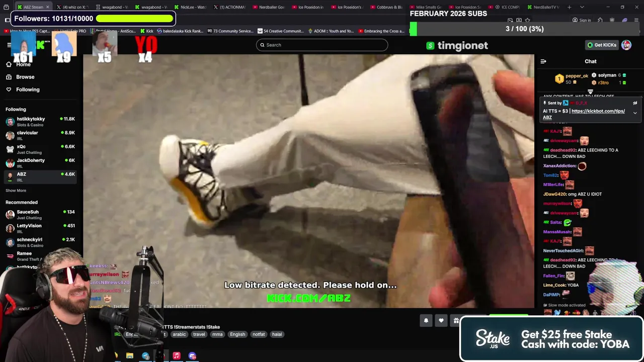Screen dimensions: 644x362
Task: Open clavicular channel in Following list
Action: point(40,135)
